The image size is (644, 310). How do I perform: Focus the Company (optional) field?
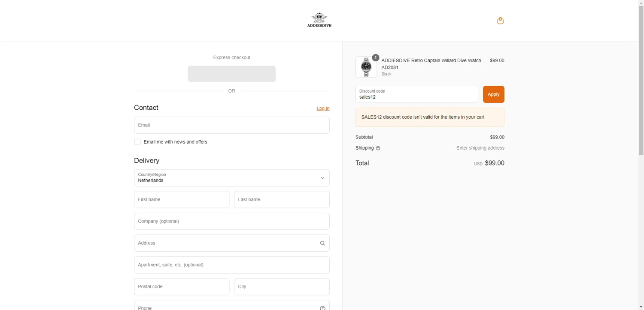[232, 221]
